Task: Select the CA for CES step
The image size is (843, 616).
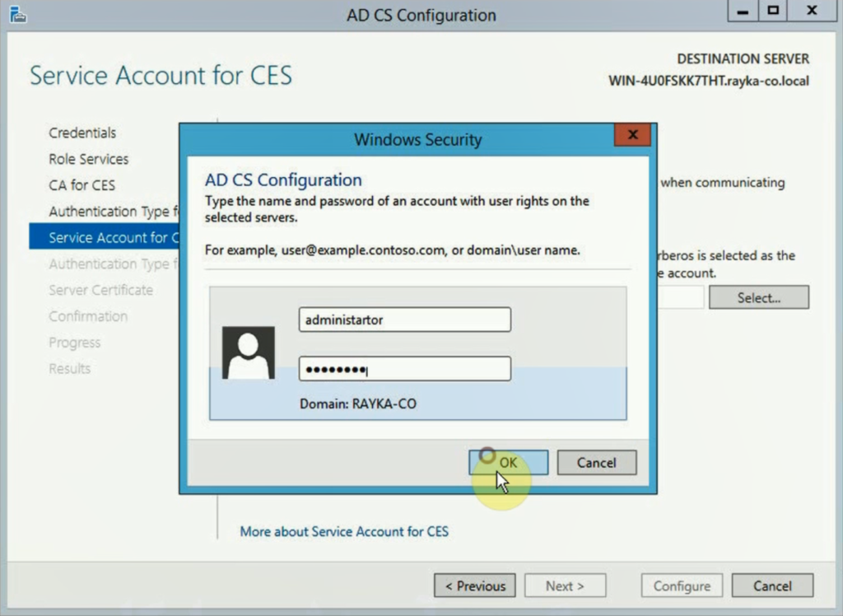Action: pos(82,185)
